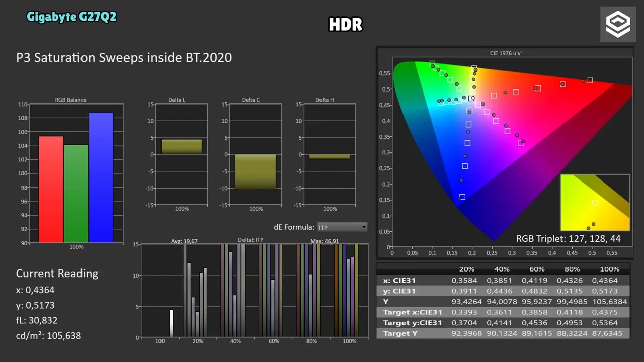Image resolution: width=644 pixels, height=362 pixels.
Task: Click the fL: 30,832 reading
Action: [37, 320]
